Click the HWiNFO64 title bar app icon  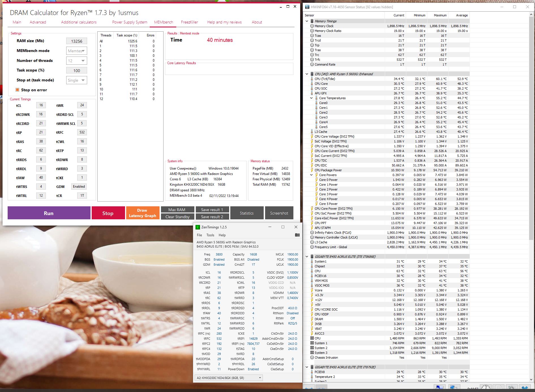307,7
